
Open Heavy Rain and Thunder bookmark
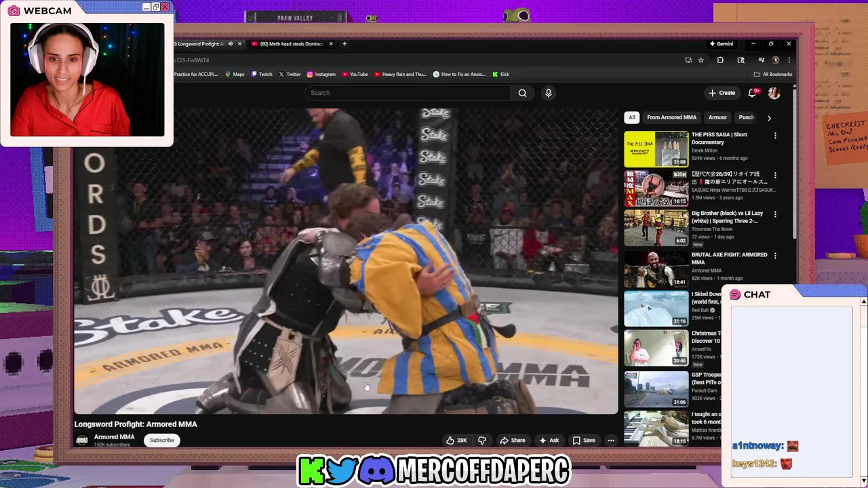pyautogui.click(x=400, y=75)
